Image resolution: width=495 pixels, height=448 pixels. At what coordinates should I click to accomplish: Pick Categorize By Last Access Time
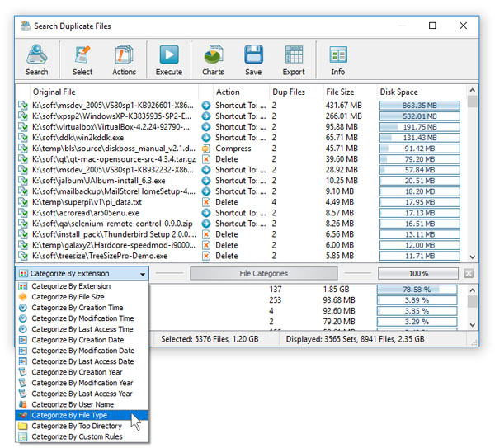82,329
